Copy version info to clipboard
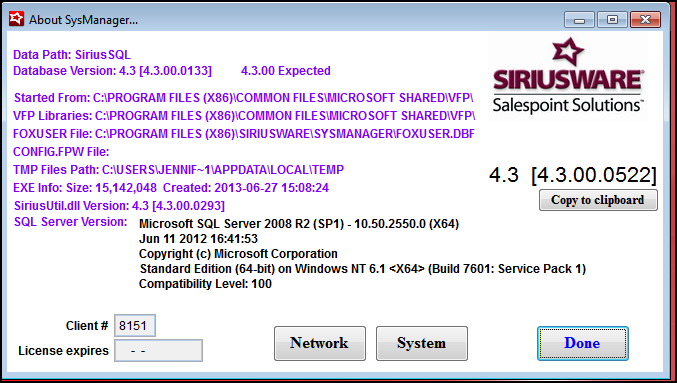The width and height of the screenshot is (677, 383). (598, 200)
